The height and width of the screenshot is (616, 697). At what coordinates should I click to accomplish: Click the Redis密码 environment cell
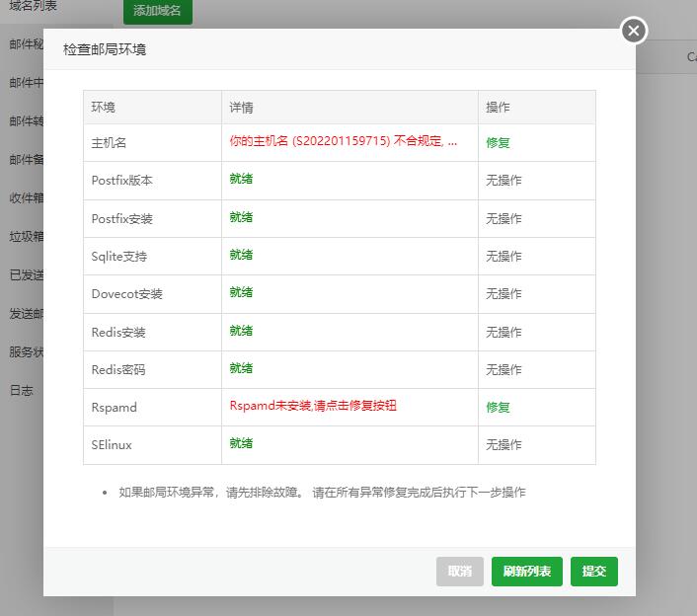tap(152, 370)
